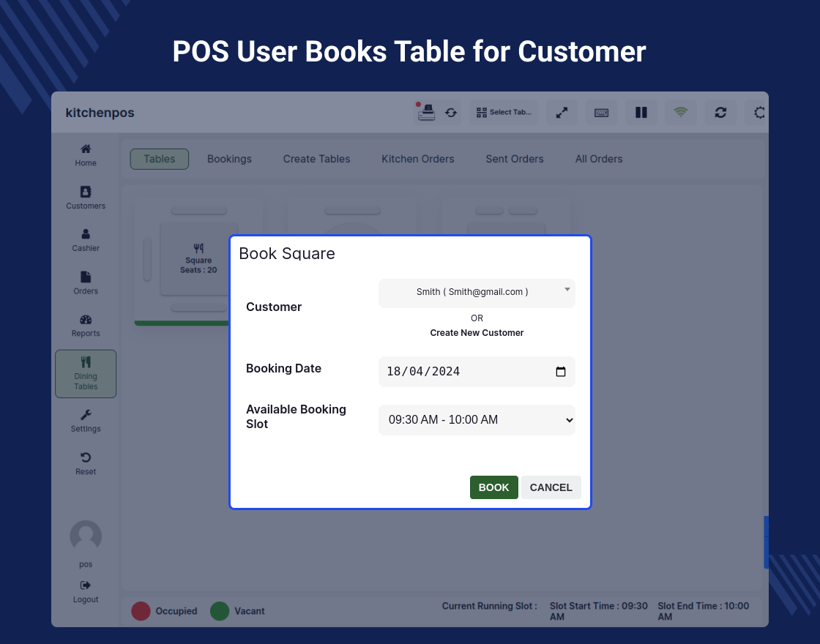Open Customers from the sidebar
Image resolution: width=820 pixels, height=644 pixels.
[x=86, y=196]
